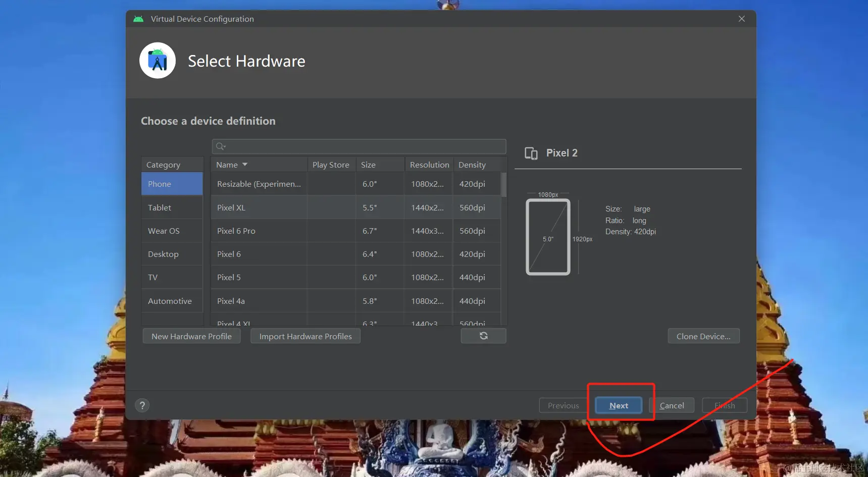The height and width of the screenshot is (477, 868).
Task: Select the Automotive category
Action: point(172,301)
